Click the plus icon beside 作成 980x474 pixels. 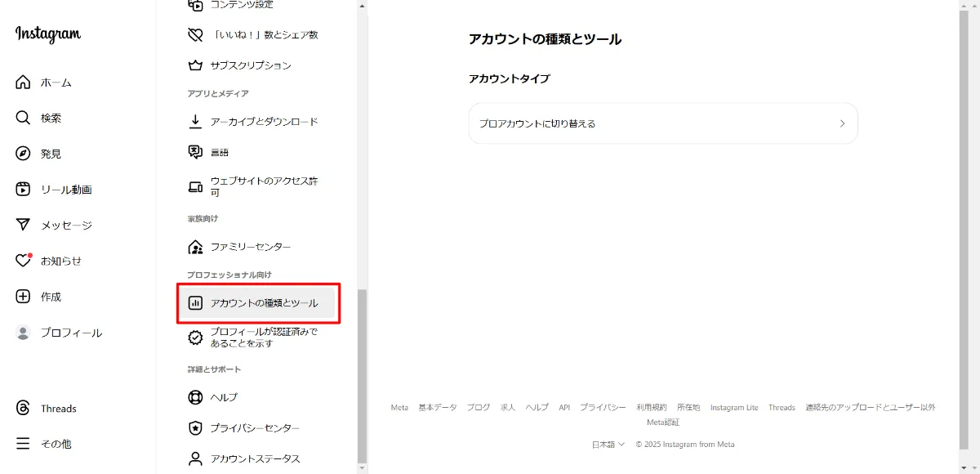[23, 297]
